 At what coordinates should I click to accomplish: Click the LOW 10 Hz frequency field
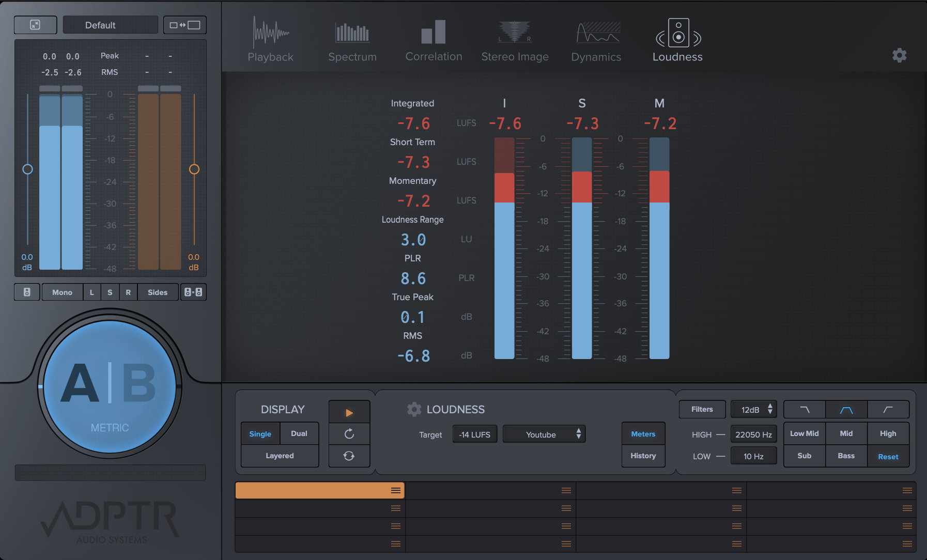(x=753, y=456)
